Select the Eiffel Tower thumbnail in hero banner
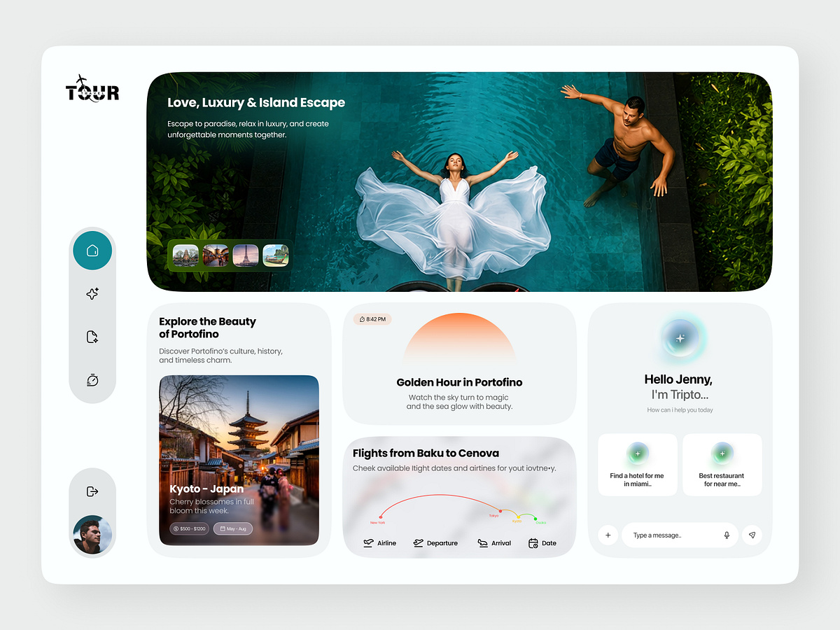840x630 pixels. point(246,255)
